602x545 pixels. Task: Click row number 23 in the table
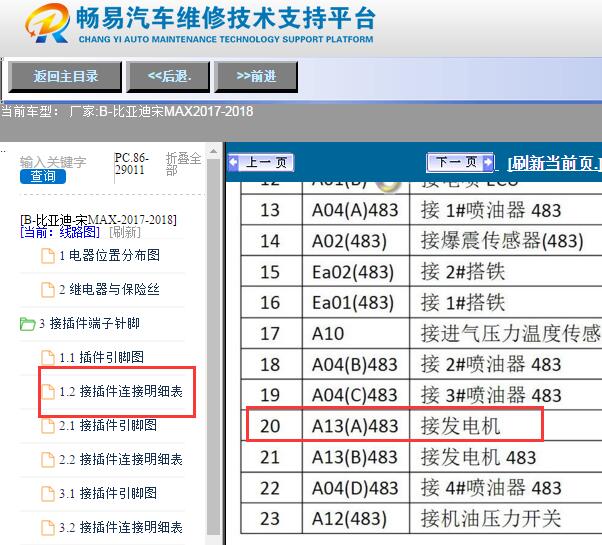[270, 519]
